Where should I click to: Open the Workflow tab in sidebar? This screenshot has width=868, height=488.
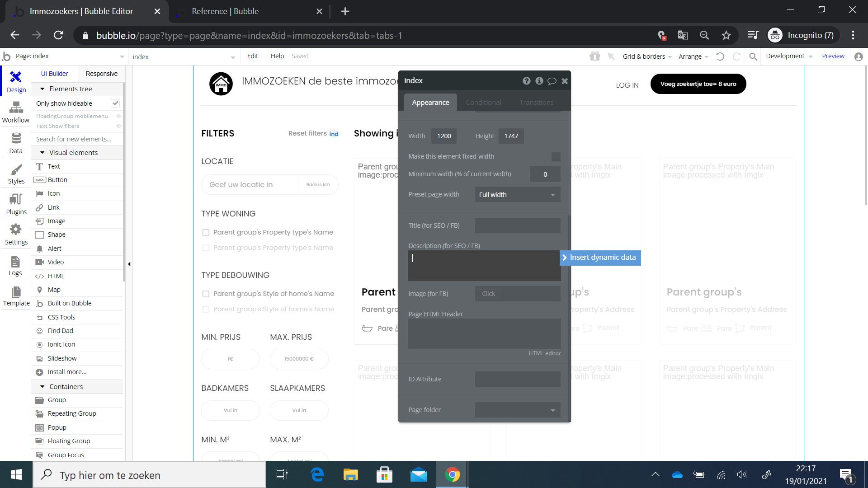pos(16,112)
